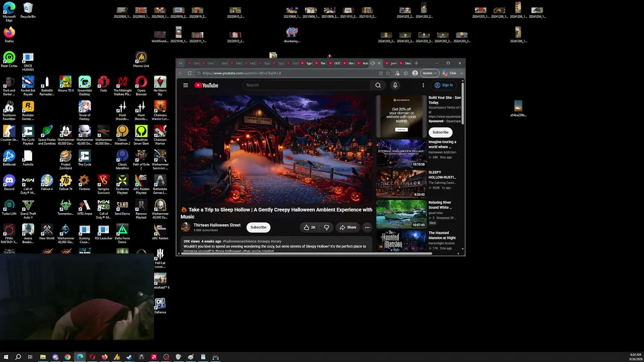Image resolution: width=644 pixels, height=362 pixels.
Task: Switch to the 'GOT' browser tab
Action: (335, 63)
